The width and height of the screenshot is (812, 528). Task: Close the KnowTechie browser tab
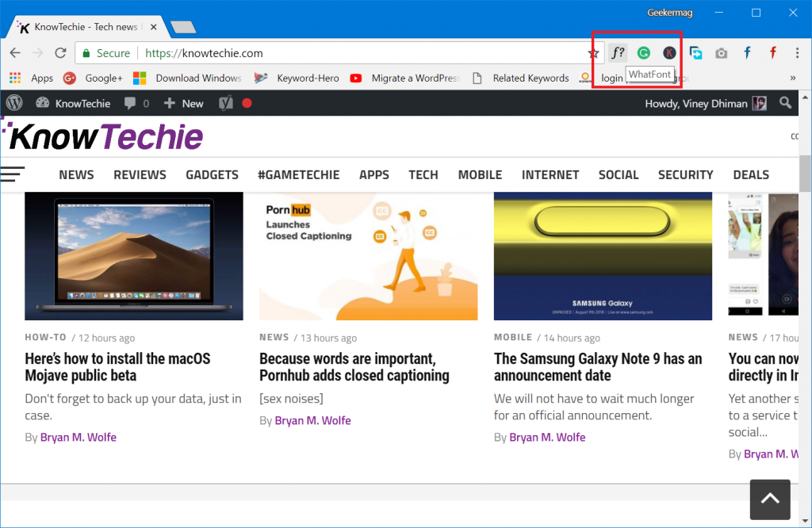pos(153,27)
